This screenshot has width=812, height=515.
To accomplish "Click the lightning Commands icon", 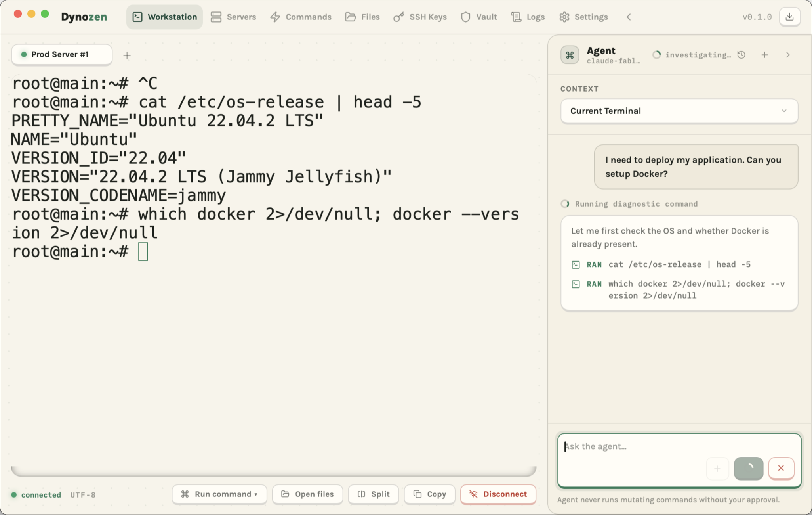I will pyautogui.click(x=275, y=17).
